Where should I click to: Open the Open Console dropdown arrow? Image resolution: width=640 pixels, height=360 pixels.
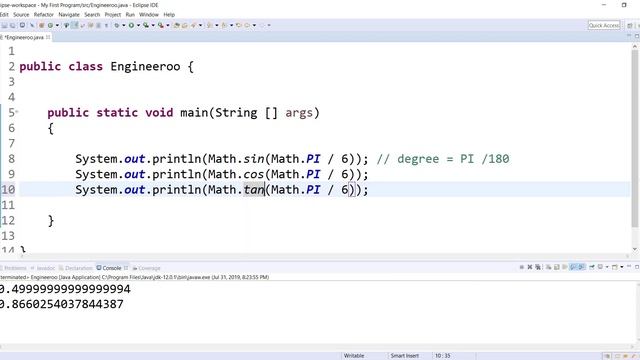(x=622, y=267)
